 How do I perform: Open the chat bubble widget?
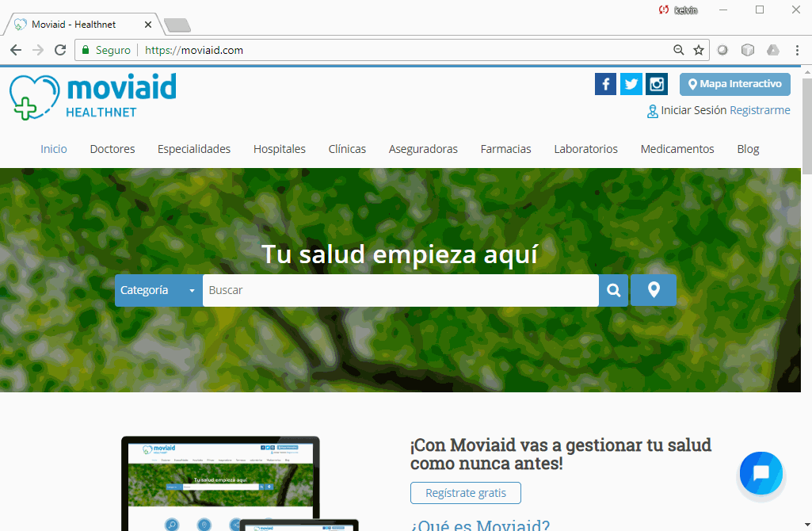[x=761, y=473]
